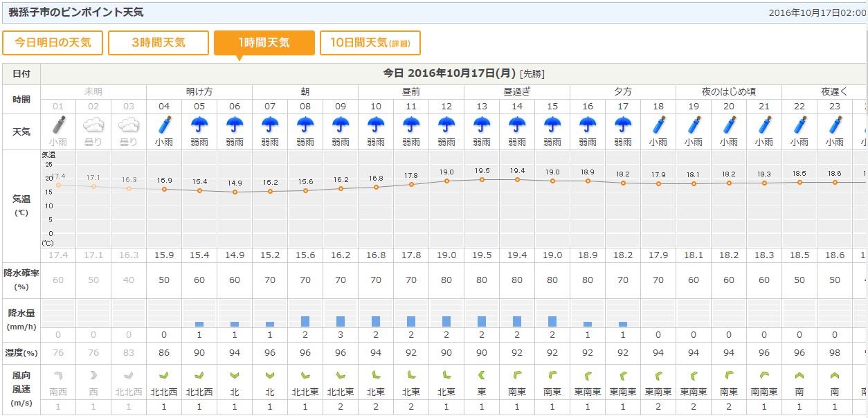
Task: Click the 南 wind arrow at hour 23
Action: [x=835, y=375]
